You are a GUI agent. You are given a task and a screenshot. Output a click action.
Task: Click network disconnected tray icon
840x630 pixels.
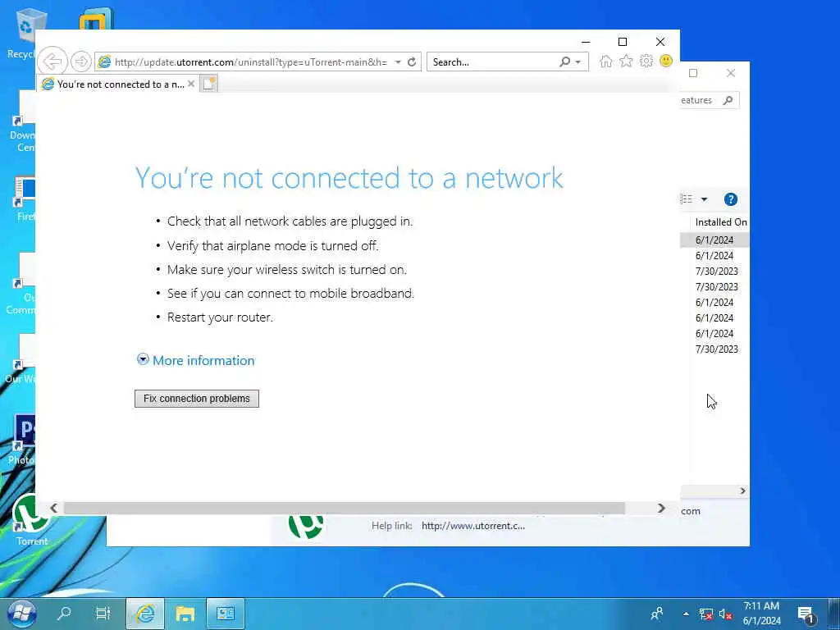pyautogui.click(x=706, y=614)
